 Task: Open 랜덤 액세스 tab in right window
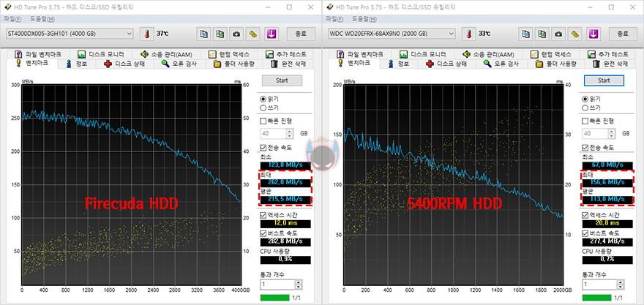tap(551, 54)
